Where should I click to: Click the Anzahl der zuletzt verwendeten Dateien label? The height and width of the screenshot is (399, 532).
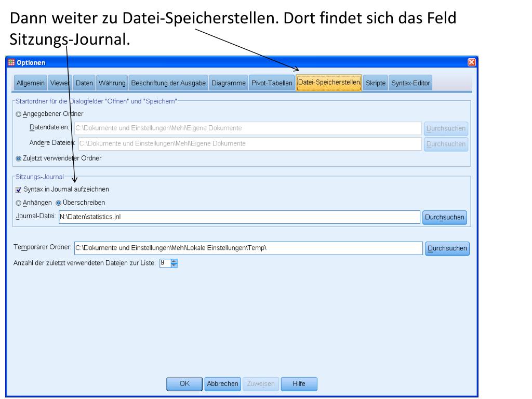(x=85, y=263)
